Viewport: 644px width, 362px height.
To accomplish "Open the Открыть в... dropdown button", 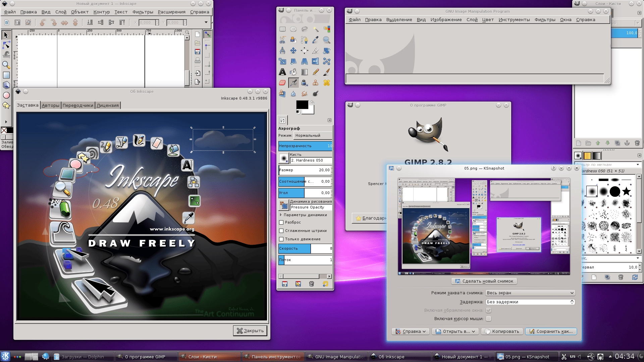I will 455,331.
